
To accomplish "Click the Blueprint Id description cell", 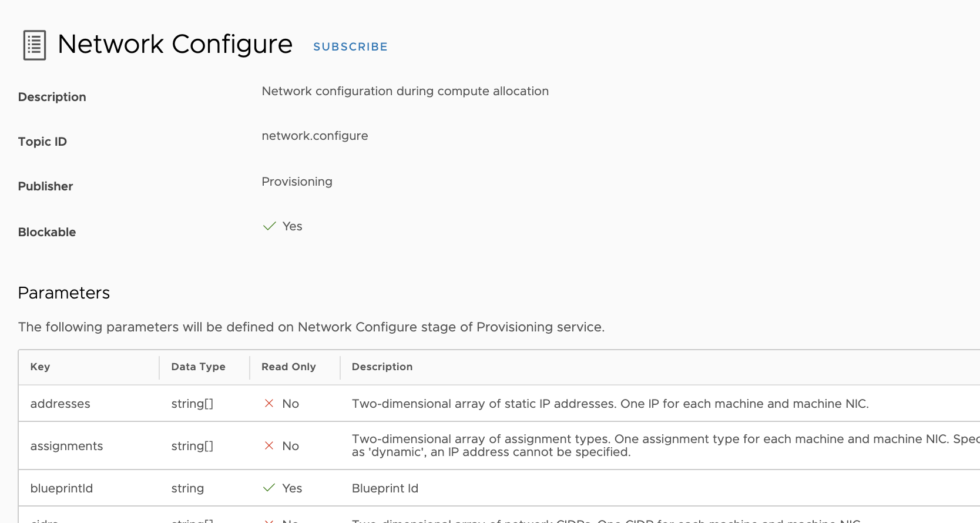I will click(x=385, y=488).
